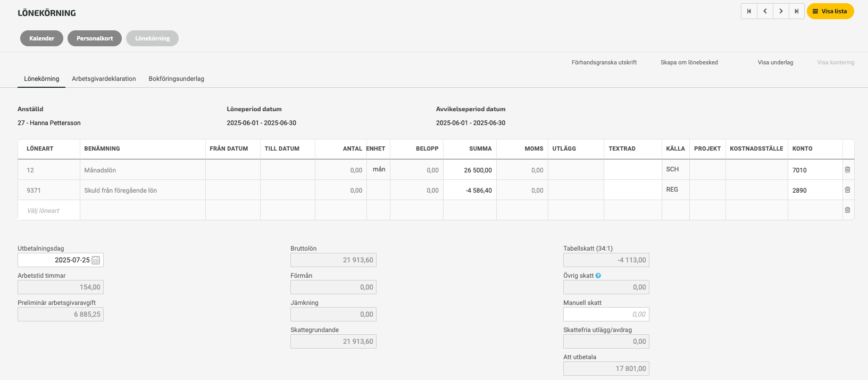The height and width of the screenshot is (380, 868).
Task: Click the Förmån value field
Action: pyautogui.click(x=333, y=287)
